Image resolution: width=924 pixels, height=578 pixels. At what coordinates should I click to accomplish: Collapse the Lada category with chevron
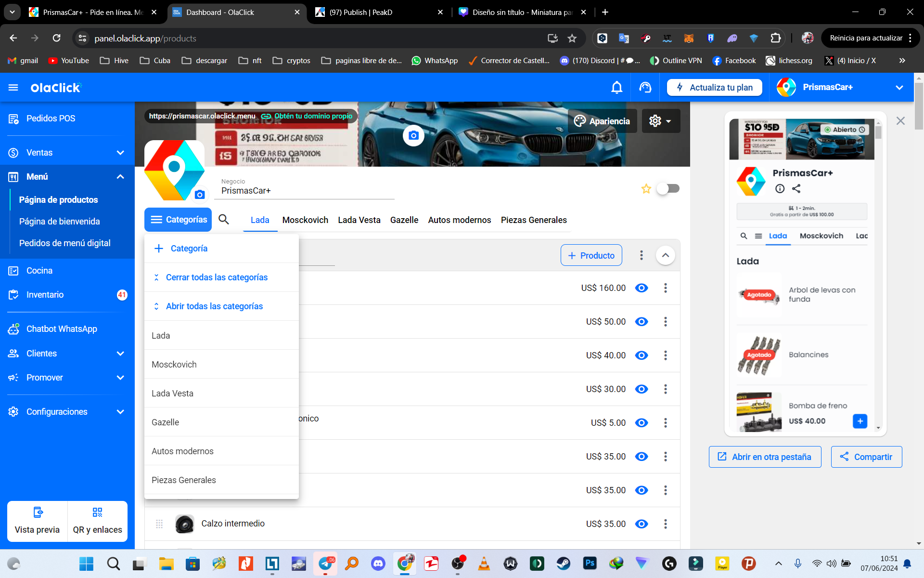(x=666, y=255)
